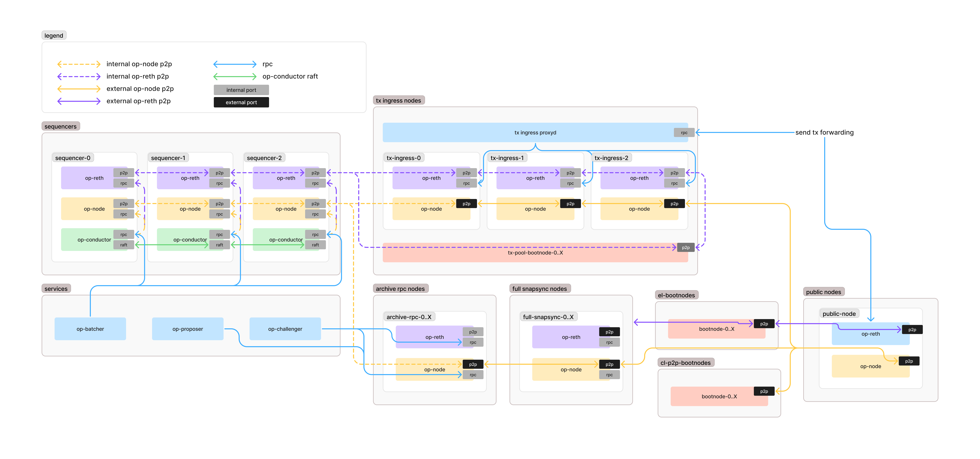Click p2p port of cl-p2p-bootnodes bootnode
This screenshot has height=459, width=980.
(x=764, y=391)
